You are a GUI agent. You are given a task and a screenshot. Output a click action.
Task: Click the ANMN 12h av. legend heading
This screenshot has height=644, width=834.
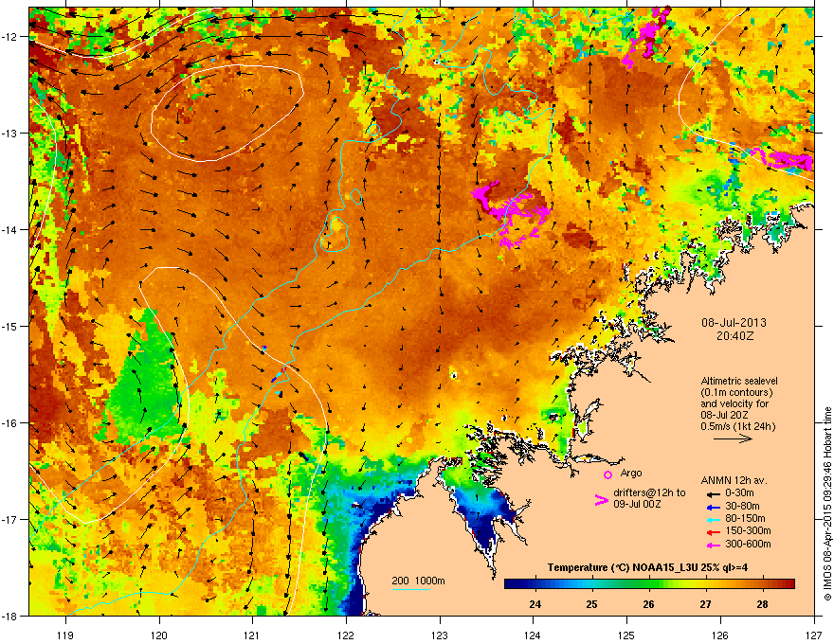point(734,480)
